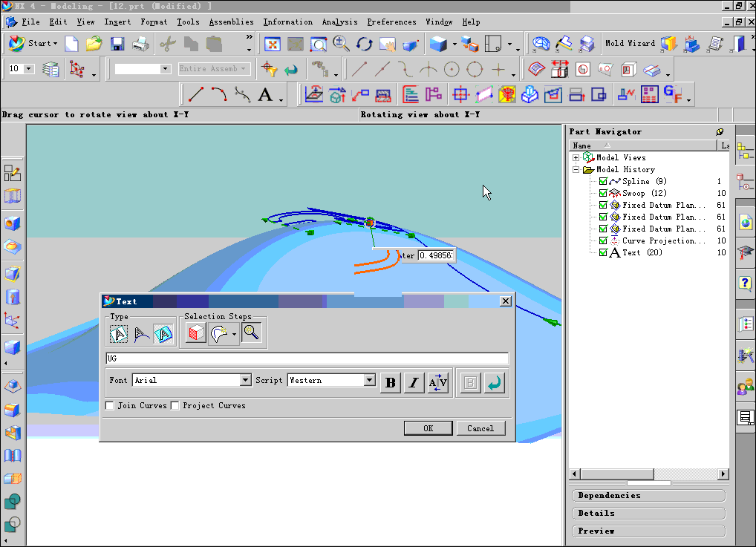
Task: Select the Arc tool
Action: click(218, 94)
